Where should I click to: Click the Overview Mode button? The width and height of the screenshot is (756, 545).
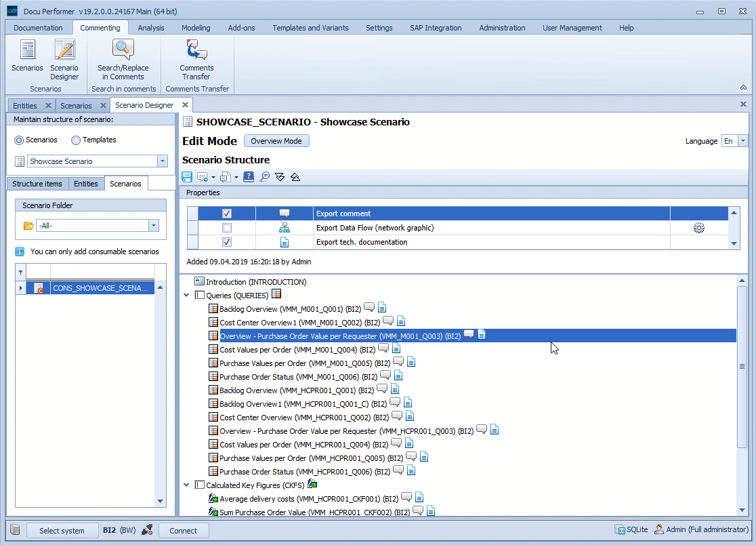276,141
